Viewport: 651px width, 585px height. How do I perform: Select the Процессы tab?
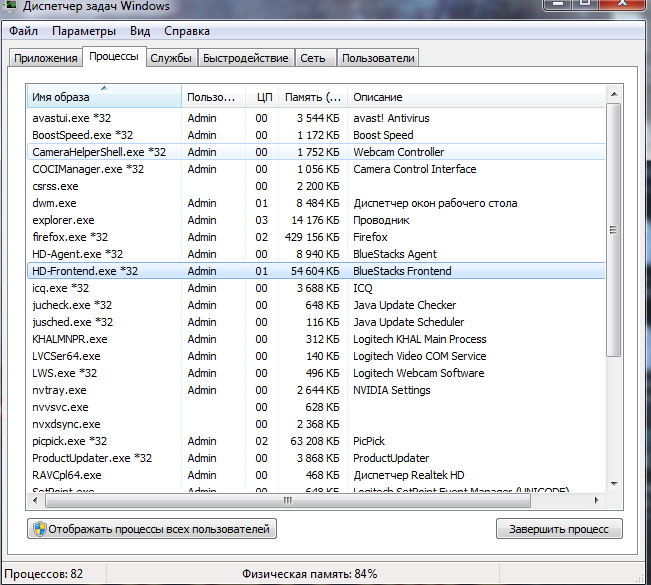coord(114,56)
